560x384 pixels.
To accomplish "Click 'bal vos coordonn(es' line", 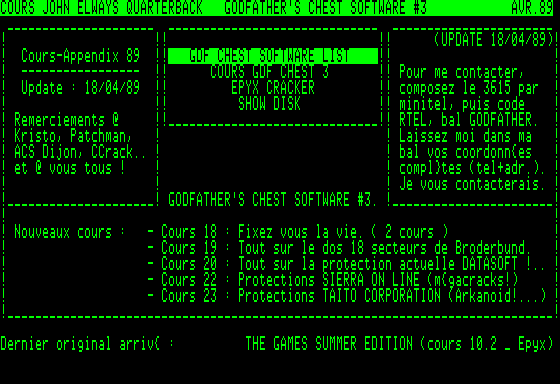I will click(465, 152).
